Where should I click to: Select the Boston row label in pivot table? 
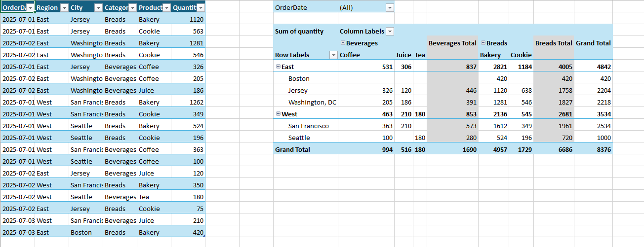tap(299, 78)
